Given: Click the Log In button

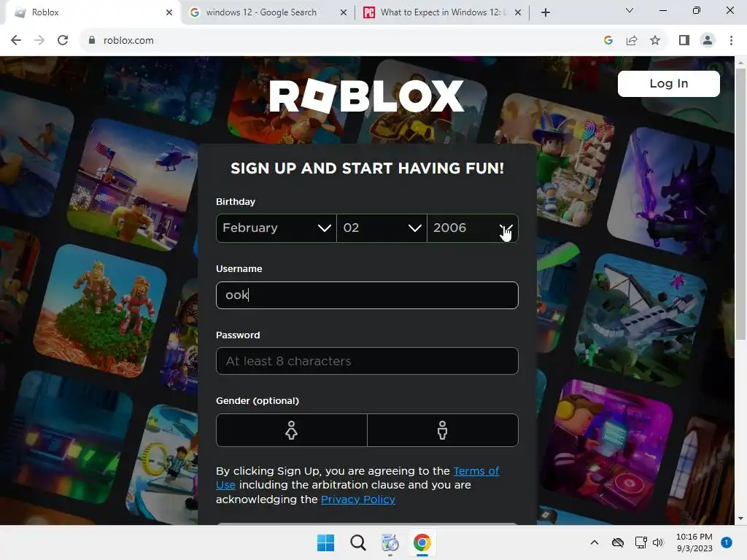Looking at the screenshot, I should point(668,84).
